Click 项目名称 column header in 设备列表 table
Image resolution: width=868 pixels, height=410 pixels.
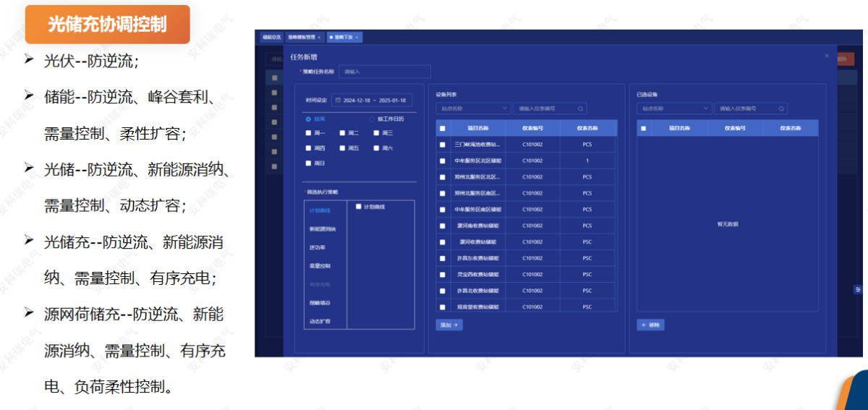477,128
